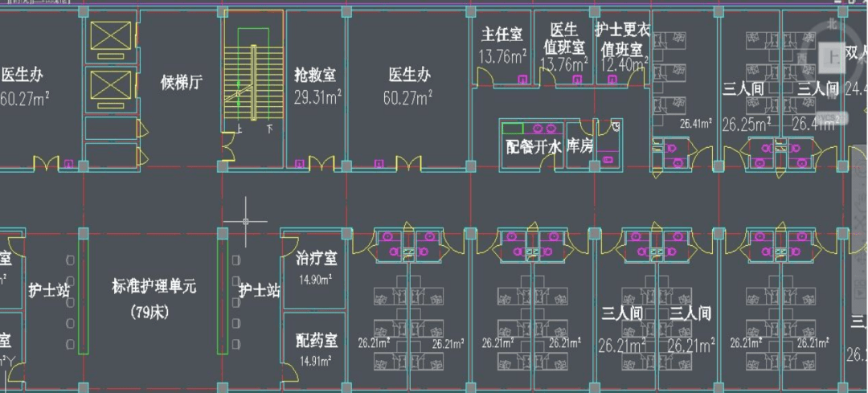Select the 治疗室 room label

click(x=317, y=259)
